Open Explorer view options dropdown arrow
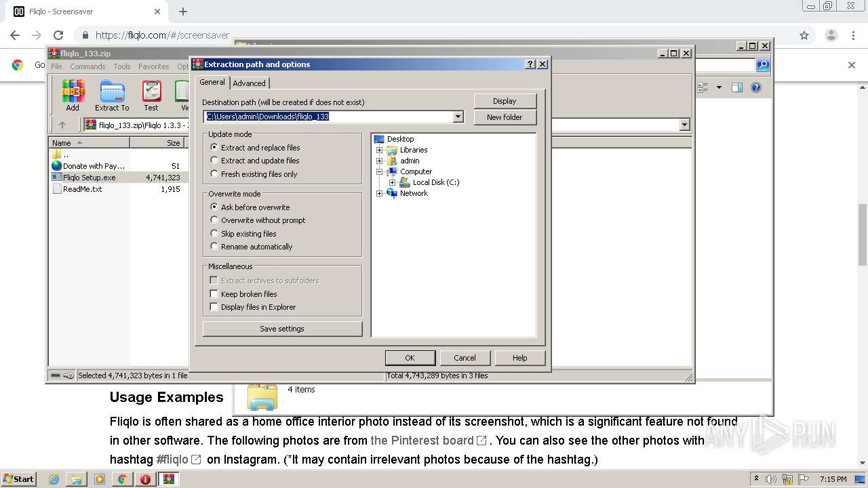 pyautogui.click(x=719, y=87)
